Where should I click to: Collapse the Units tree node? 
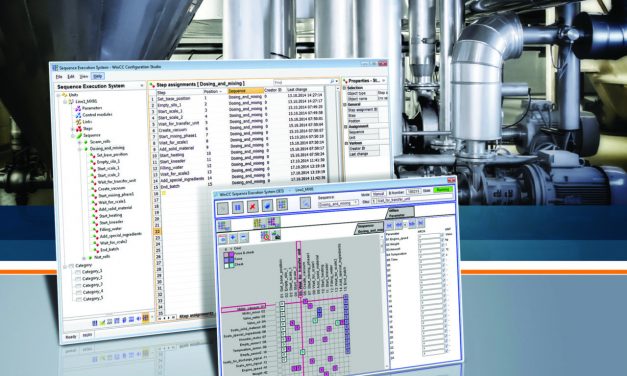[58, 95]
